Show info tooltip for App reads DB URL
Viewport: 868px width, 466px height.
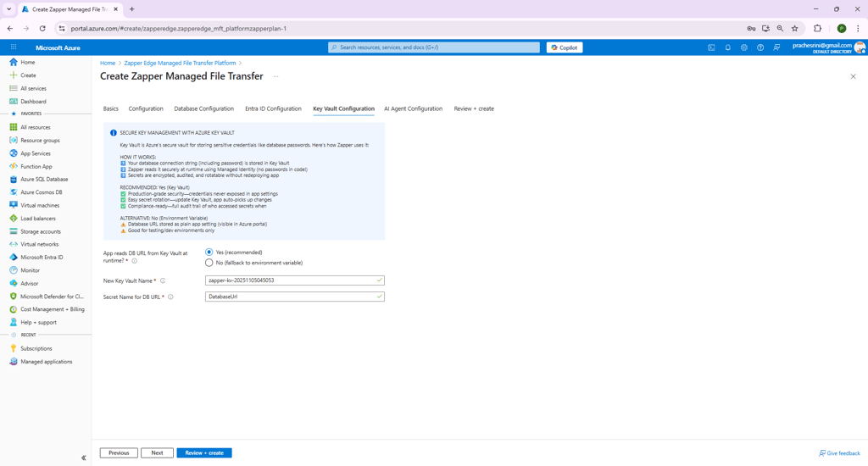click(x=135, y=261)
